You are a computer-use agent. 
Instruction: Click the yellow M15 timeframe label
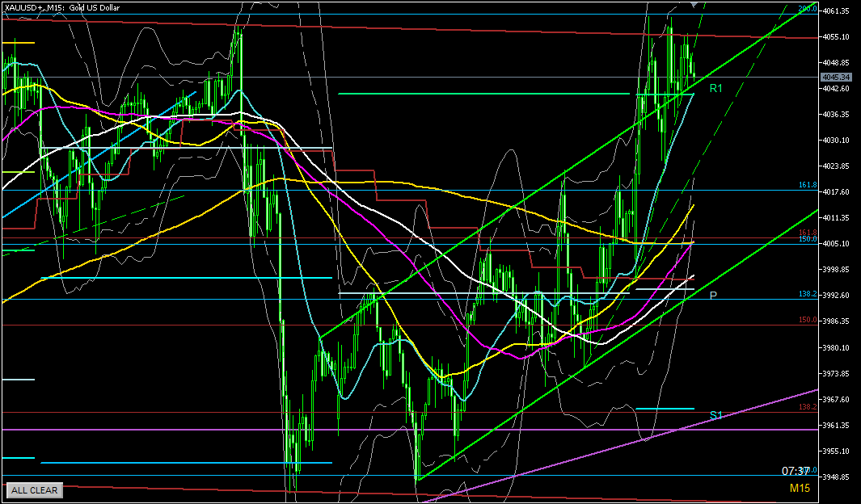coord(800,488)
